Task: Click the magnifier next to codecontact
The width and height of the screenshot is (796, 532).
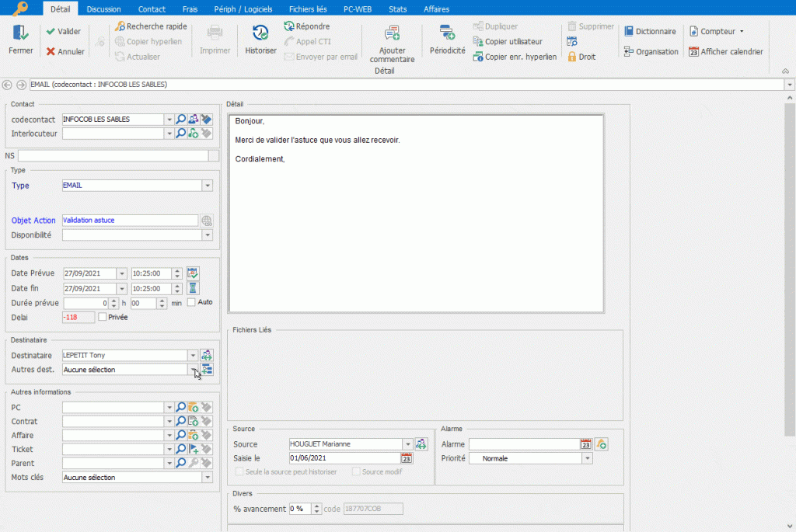Action: click(180, 120)
